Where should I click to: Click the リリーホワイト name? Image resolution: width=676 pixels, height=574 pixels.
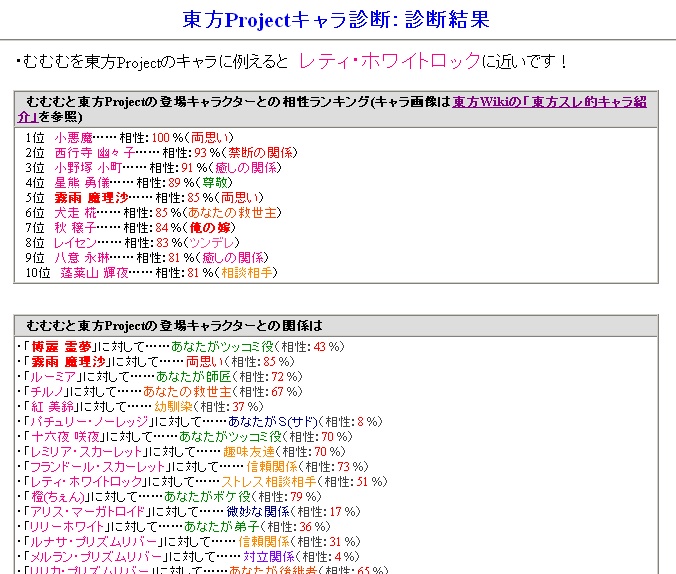67,527
